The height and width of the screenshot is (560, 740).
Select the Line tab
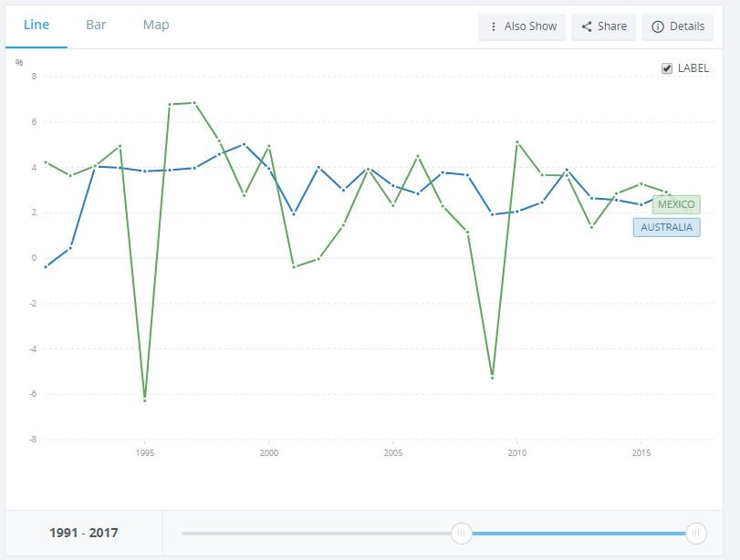pyautogui.click(x=36, y=25)
